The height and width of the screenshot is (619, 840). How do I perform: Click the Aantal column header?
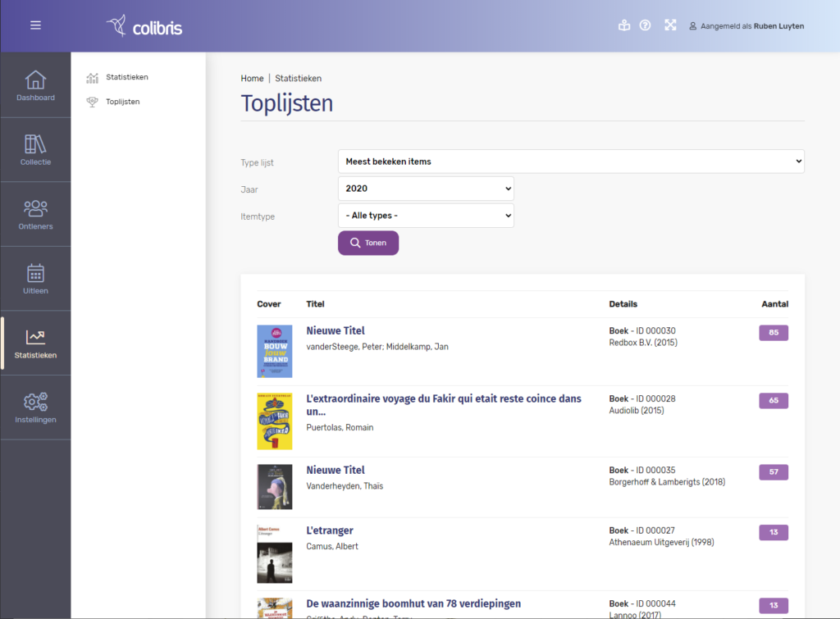coord(774,304)
